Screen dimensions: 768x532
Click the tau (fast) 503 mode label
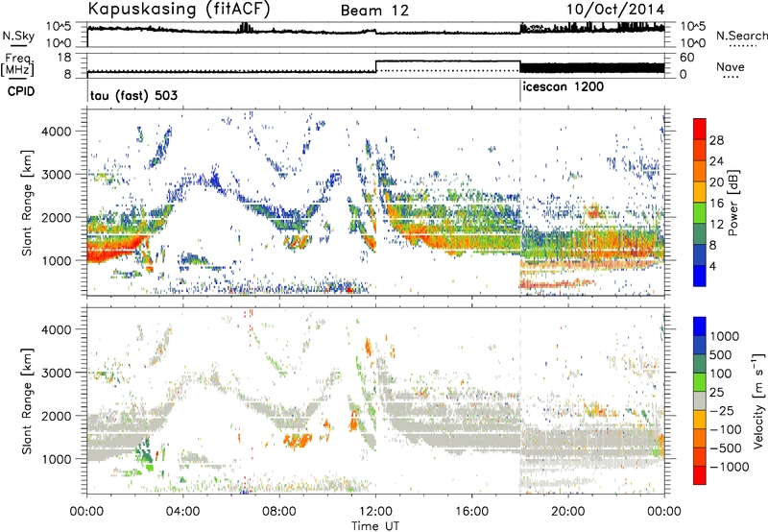(133, 95)
